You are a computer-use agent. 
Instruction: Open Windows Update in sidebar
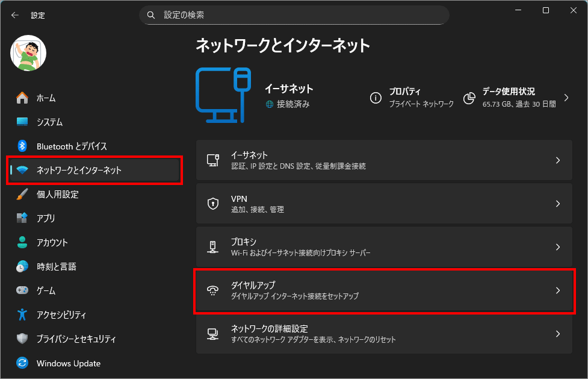(68, 363)
